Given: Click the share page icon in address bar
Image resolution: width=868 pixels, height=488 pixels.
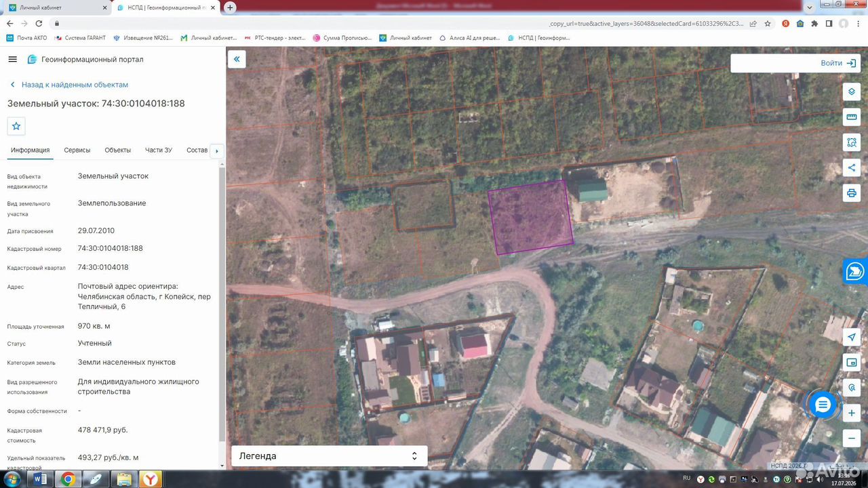Looking at the screenshot, I should tap(753, 23).
